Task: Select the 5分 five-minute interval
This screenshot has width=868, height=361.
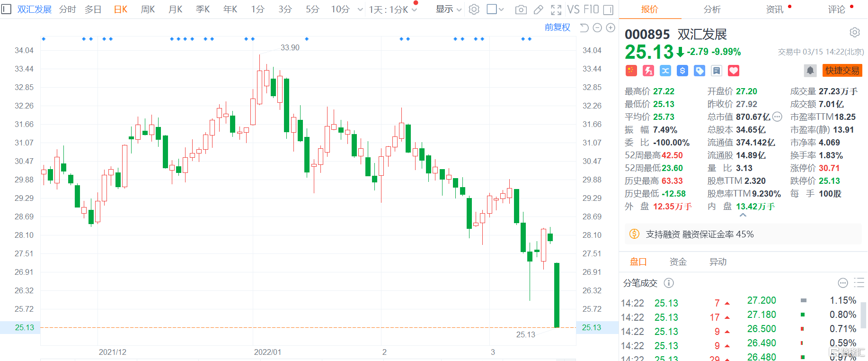Action: click(x=312, y=9)
